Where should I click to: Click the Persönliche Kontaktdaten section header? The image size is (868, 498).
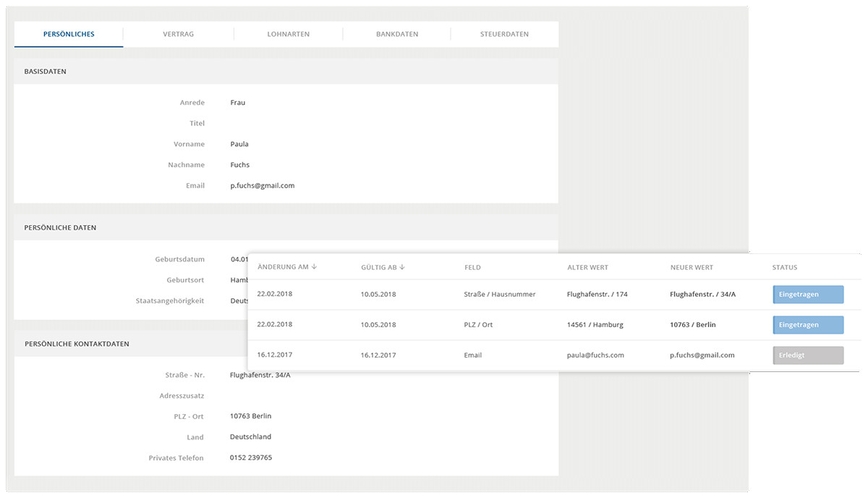[77, 344]
